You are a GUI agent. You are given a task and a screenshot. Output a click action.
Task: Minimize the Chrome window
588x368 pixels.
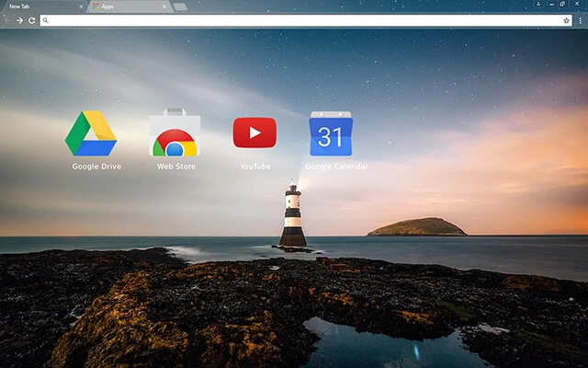[x=551, y=4]
